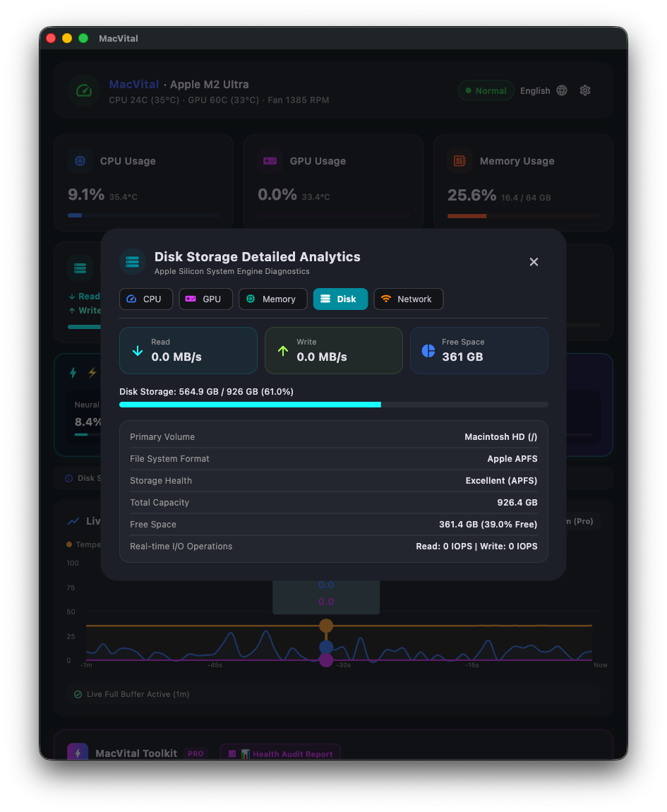This screenshot has height=812, width=667.
Task: Click the Read 0.0 MB/s card
Action: pos(188,351)
